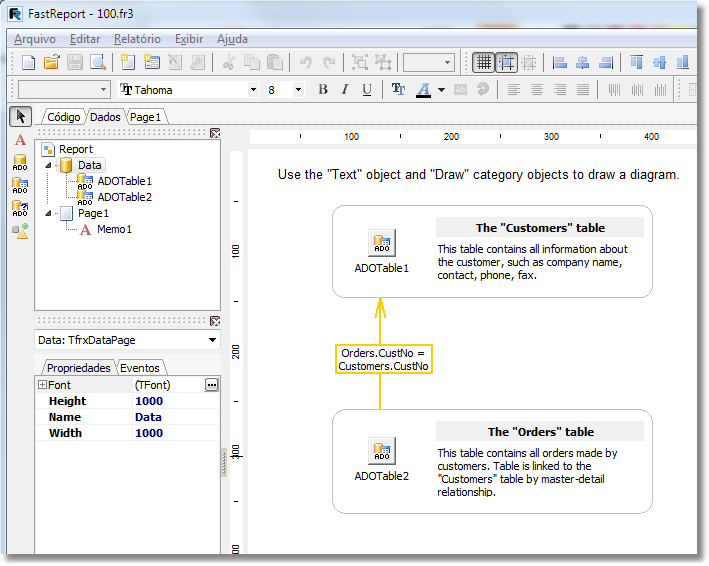Viewport: 709px width, 566px height.
Task: Open a report file
Action: coord(52,62)
